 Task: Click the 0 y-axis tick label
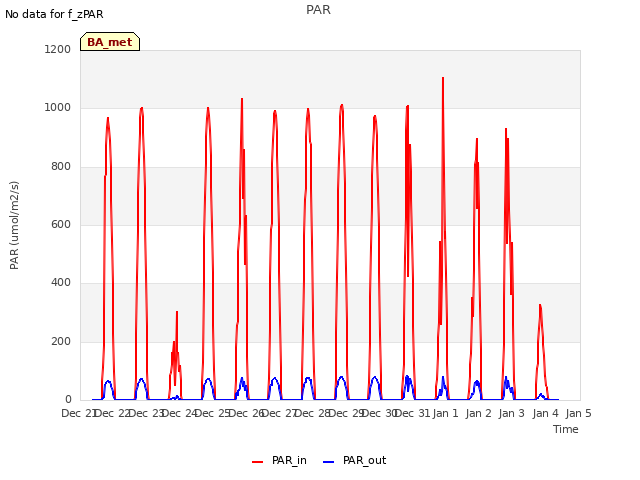point(68,399)
